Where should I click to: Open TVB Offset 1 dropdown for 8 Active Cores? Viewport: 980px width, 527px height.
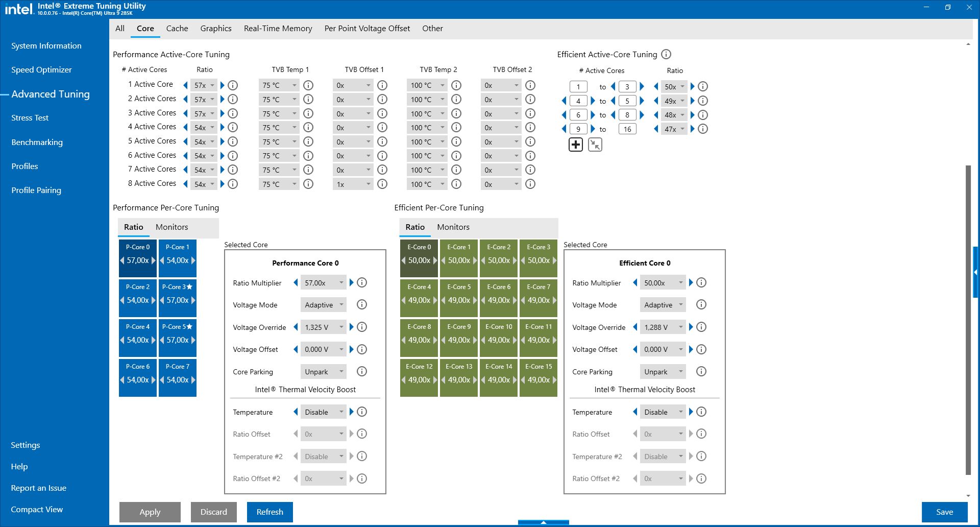(353, 184)
